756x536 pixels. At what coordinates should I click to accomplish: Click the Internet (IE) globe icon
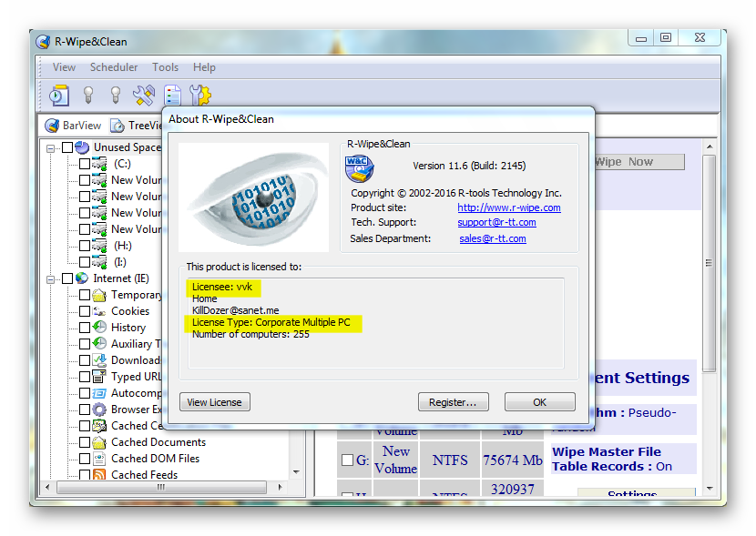pos(83,278)
